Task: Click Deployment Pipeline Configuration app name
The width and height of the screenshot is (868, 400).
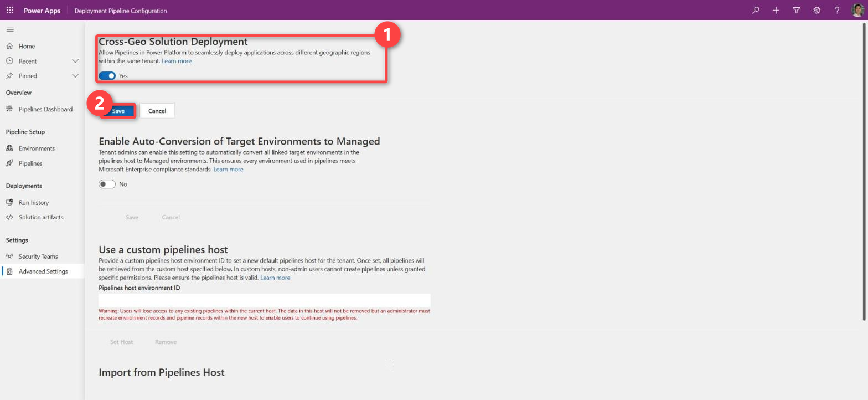Action: point(121,11)
